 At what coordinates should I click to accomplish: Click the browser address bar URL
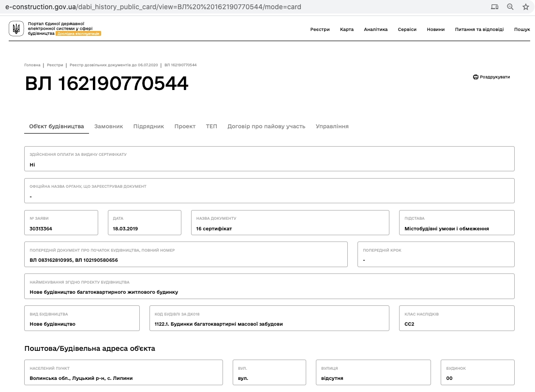click(153, 7)
